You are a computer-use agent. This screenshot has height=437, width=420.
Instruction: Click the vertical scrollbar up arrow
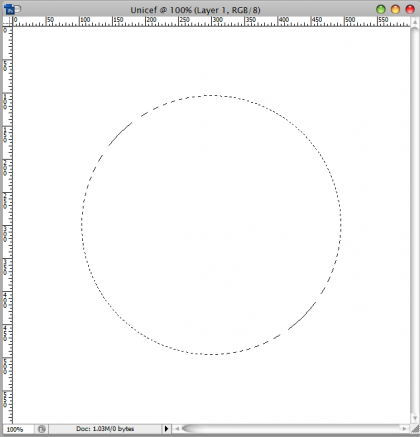point(415,22)
